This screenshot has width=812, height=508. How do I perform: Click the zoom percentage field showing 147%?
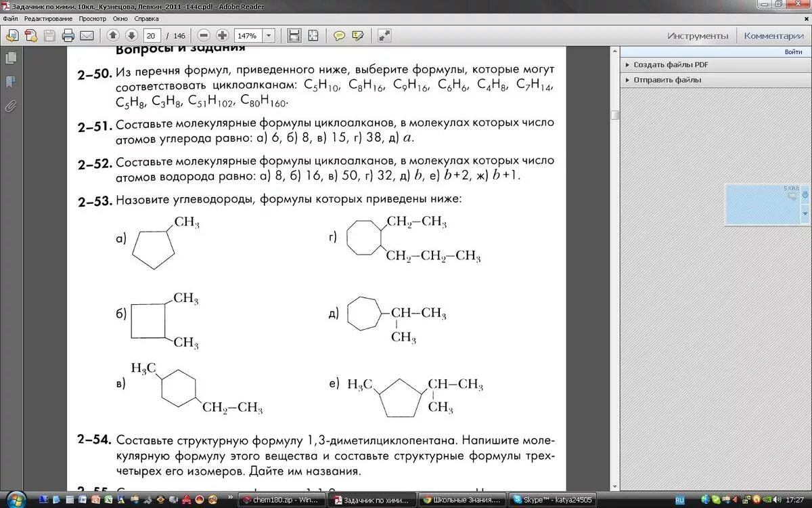248,35
